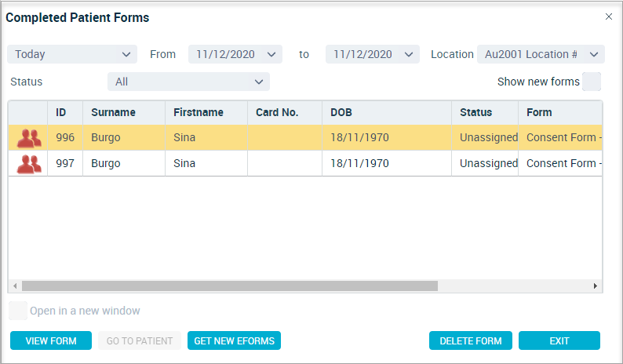Close the Completed Patient Forms dialog
Image resolution: width=623 pixels, height=364 pixels.
609,16
